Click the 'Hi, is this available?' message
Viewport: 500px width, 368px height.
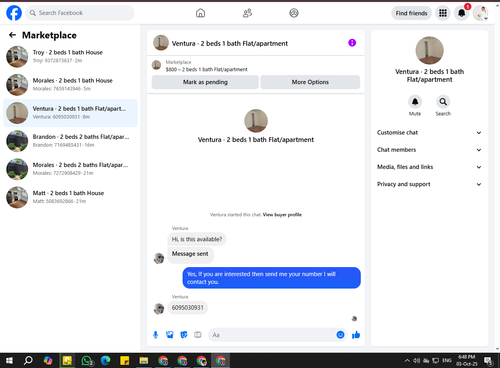197,239
